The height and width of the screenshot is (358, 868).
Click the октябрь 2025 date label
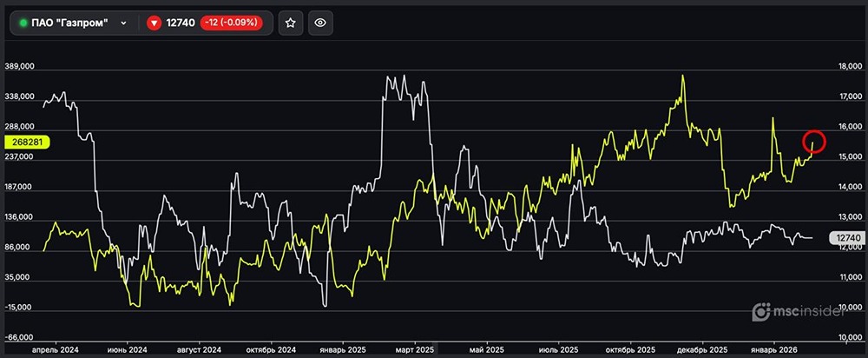[x=630, y=350]
